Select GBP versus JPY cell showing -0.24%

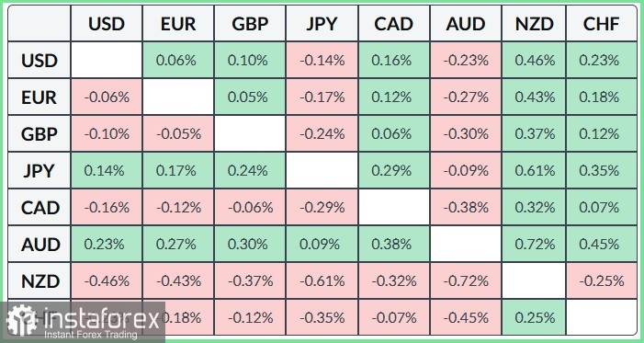pos(322,134)
